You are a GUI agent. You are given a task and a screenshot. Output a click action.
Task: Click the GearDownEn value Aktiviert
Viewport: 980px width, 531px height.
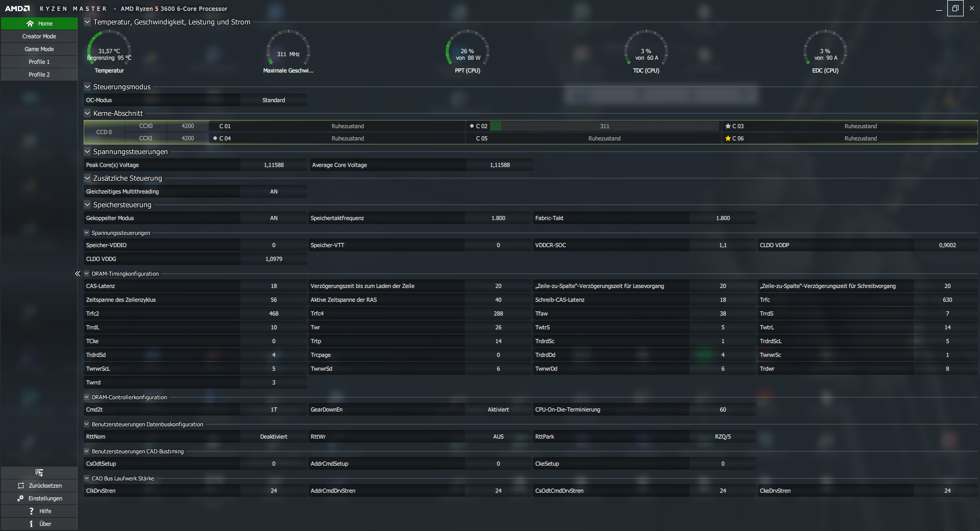click(498, 409)
